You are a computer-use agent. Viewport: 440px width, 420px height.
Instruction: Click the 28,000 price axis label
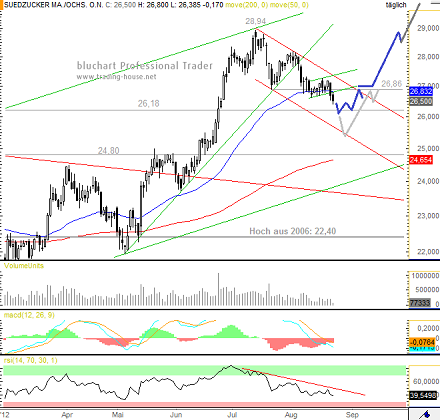[428, 57]
